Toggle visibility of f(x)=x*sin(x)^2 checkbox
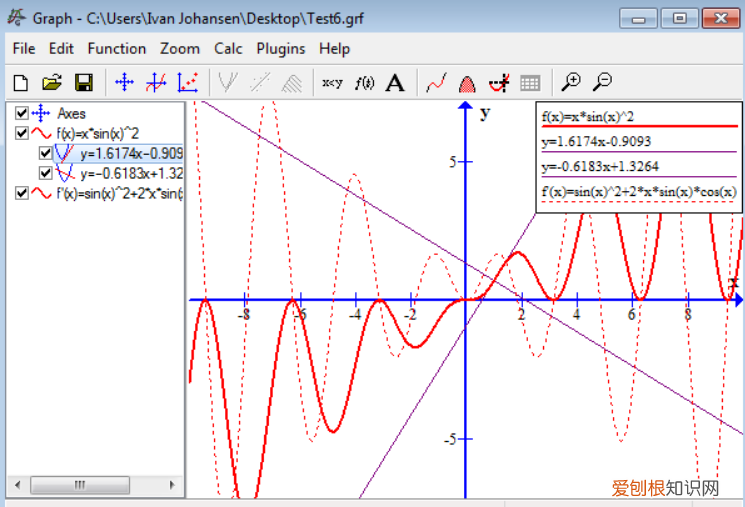Image resolution: width=745 pixels, height=507 pixels. click(22, 133)
